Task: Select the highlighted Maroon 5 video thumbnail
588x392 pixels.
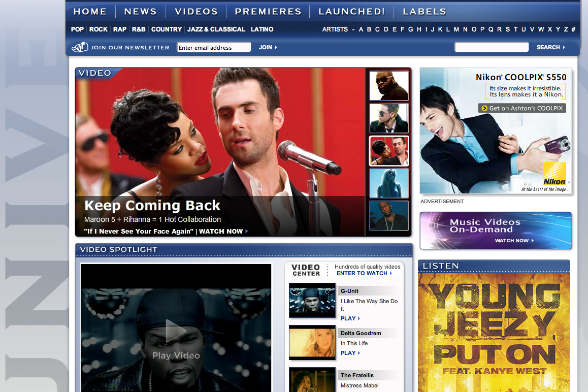Action: (x=389, y=150)
